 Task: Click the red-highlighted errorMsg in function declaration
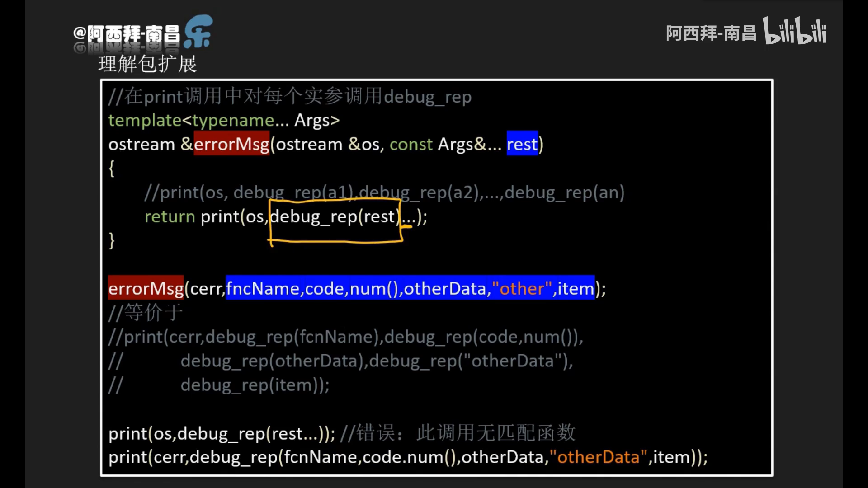point(231,144)
